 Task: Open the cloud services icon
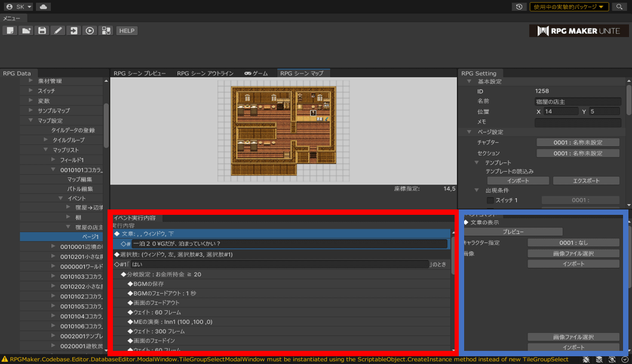(44, 7)
